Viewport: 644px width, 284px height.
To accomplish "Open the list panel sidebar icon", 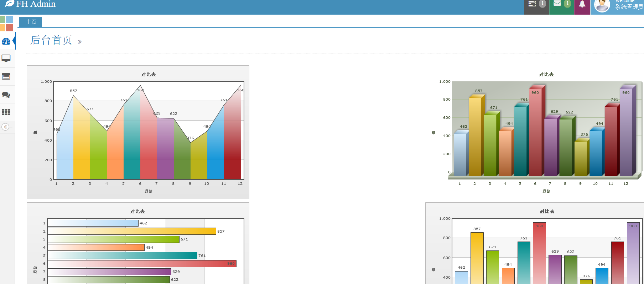I will [6, 76].
